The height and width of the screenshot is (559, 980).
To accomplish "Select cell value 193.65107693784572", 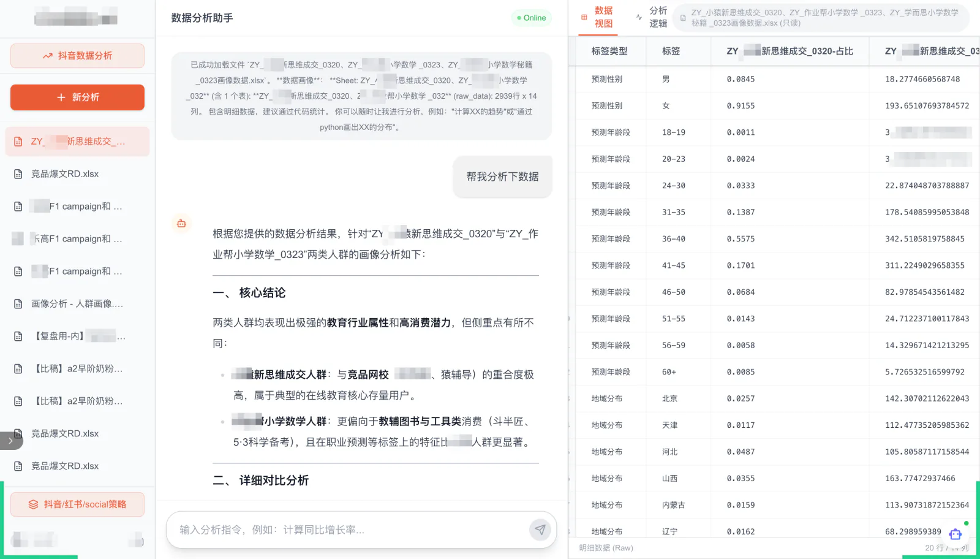I will pos(927,106).
